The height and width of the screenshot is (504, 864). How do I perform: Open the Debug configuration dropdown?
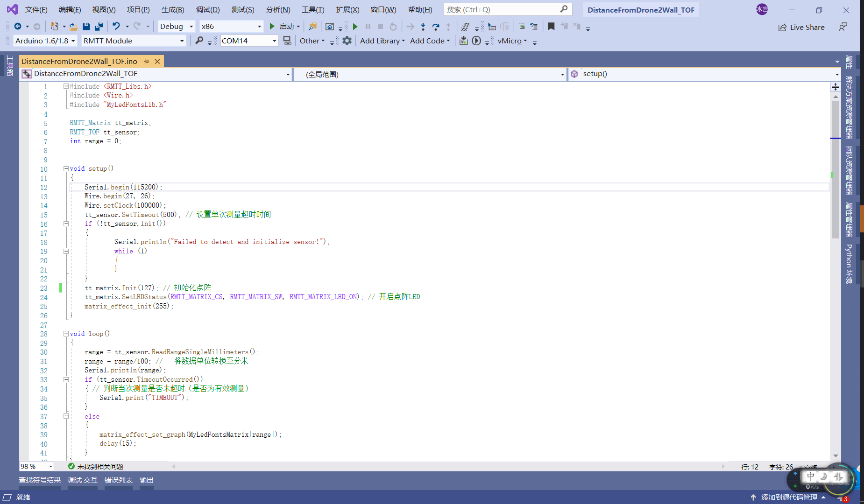176,27
